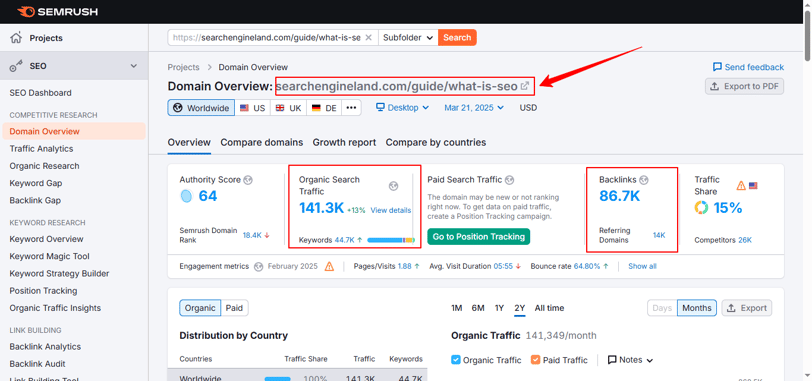Image resolution: width=812 pixels, height=381 pixels.
Task: Select All time range
Action: pos(549,308)
